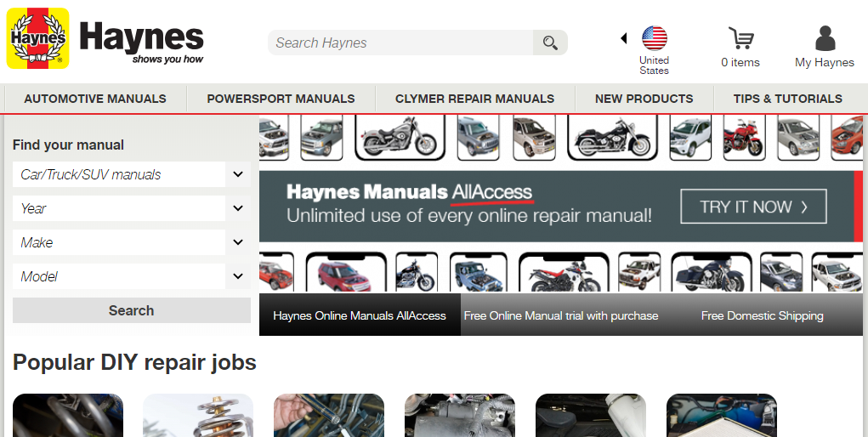
Task: Expand the Make dropdown
Action: pos(132,242)
